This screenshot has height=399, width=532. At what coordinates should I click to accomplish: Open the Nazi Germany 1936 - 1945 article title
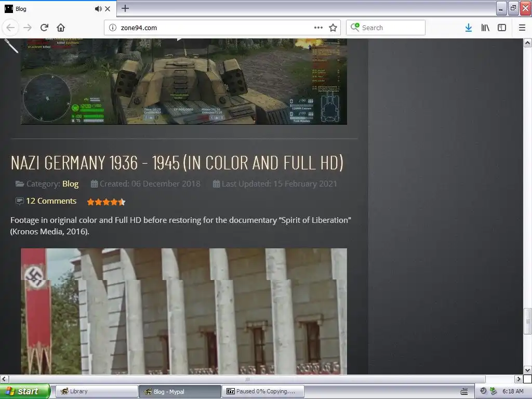tap(177, 163)
